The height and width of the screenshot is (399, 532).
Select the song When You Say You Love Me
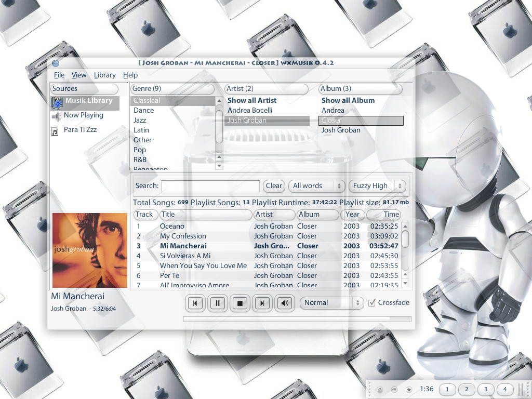[x=267, y=265]
